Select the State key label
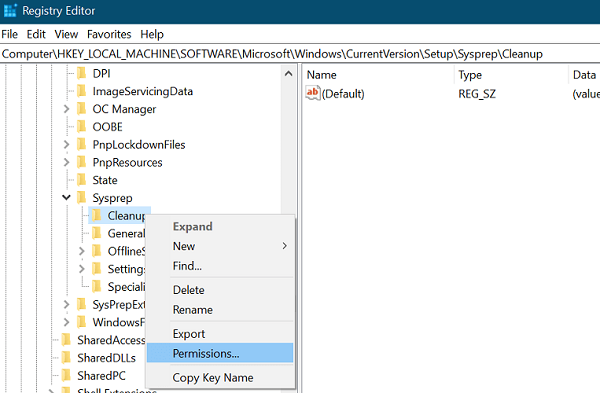 coord(105,180)
